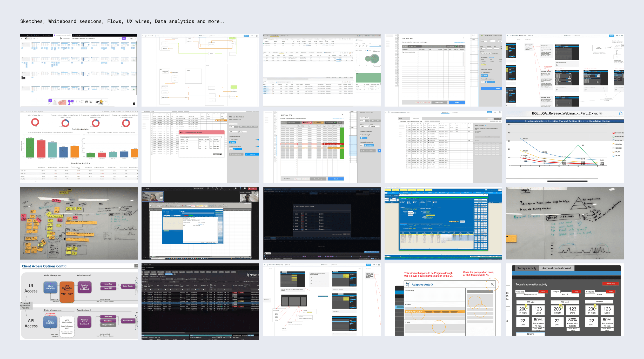Click the Order Router box beside UI Access
The height and width of the screenshot is (359, 644).
tap(128, 286)
